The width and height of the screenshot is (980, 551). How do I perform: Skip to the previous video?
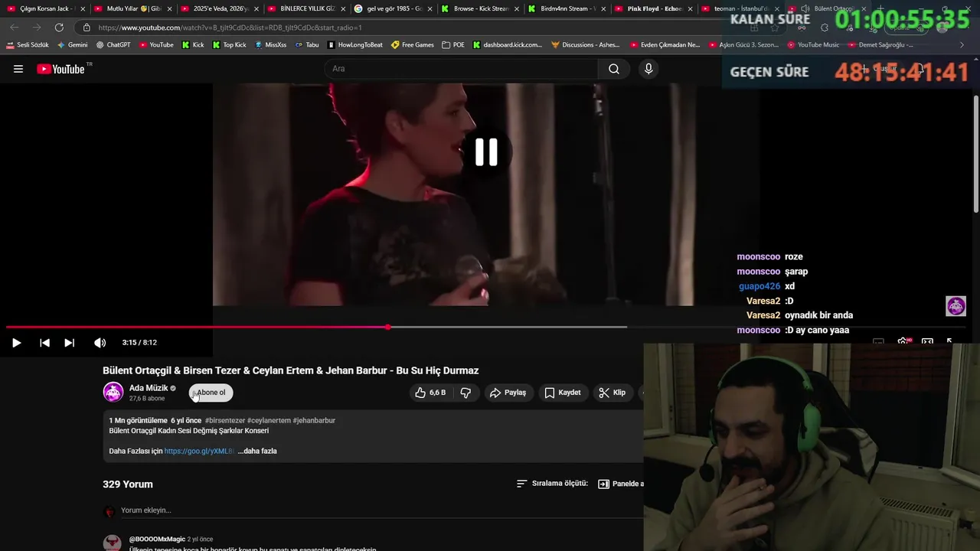click(x=44, y=343)
